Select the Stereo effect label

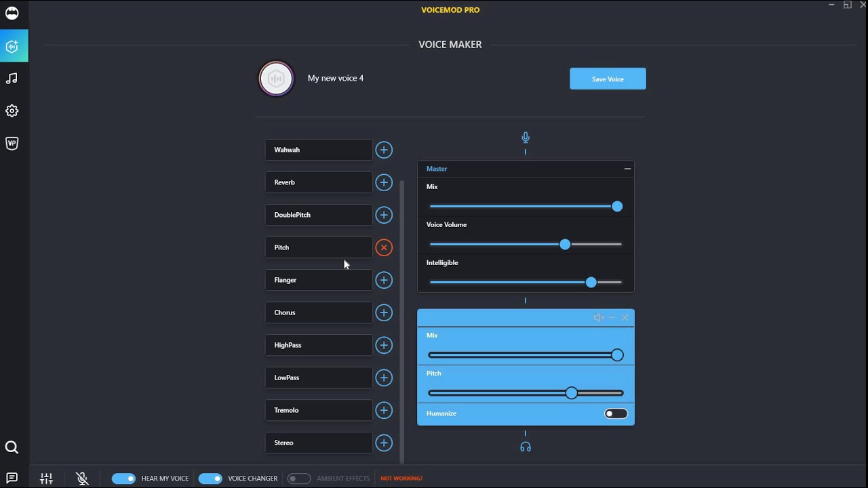coord(319,443)
